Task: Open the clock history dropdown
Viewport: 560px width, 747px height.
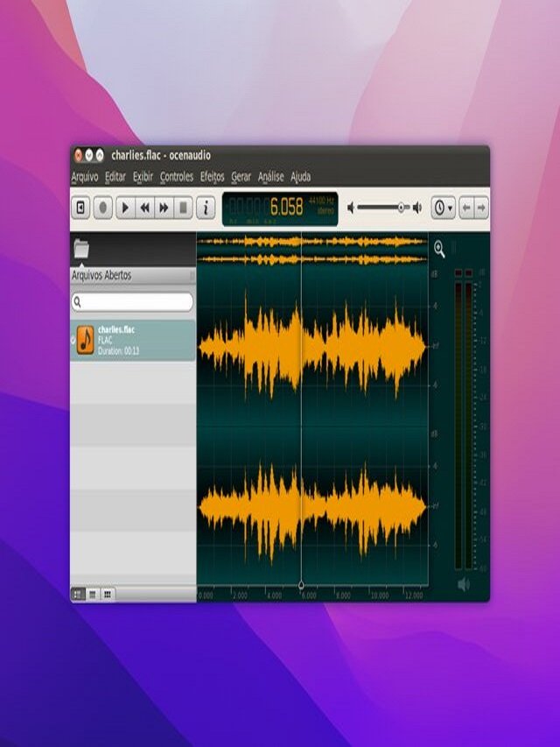Action: (x=444, y=208)
